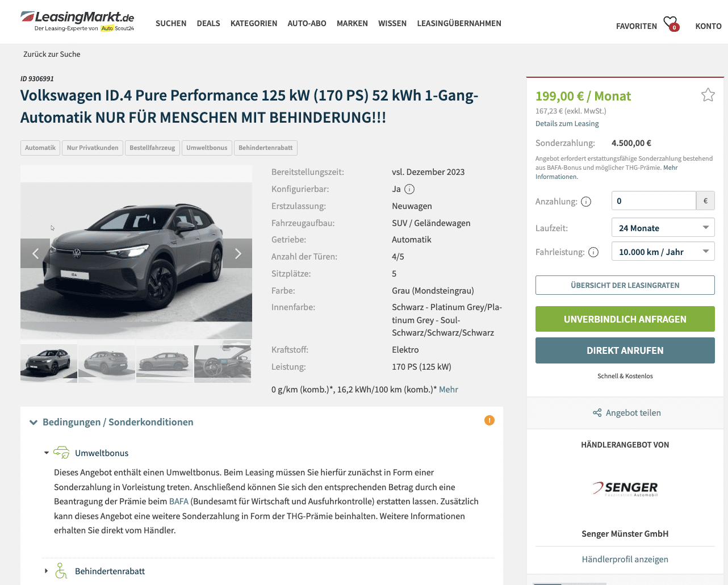Viewport: 728px width, 585px height.
Task: Star this offer as favorite
Action: (x=708, y=95)
